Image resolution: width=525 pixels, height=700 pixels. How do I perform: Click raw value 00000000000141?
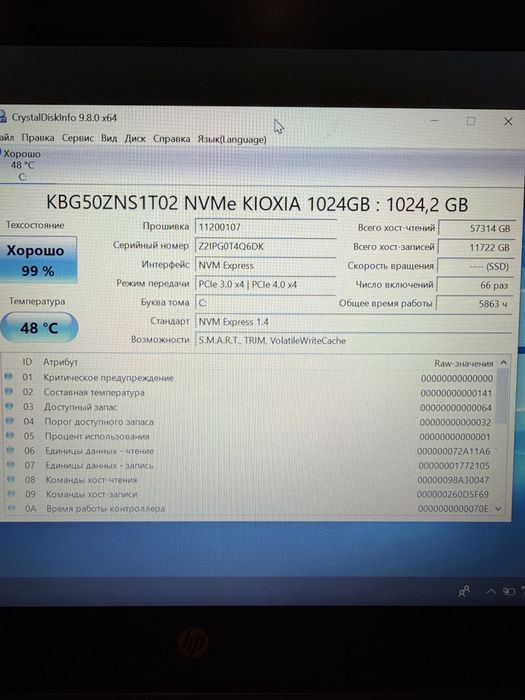(x=456, y=393)
